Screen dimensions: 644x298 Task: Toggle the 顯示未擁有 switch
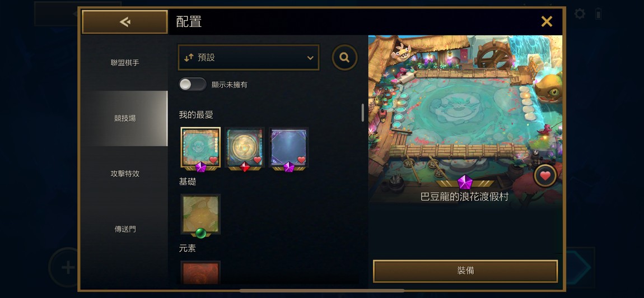[x=193, y=84]
